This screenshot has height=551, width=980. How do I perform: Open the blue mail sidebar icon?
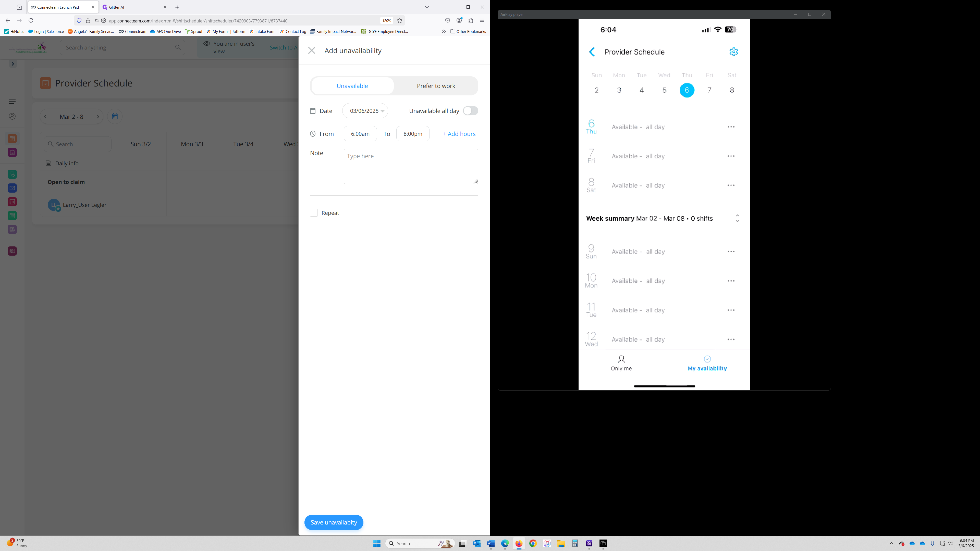pos(12,188)
